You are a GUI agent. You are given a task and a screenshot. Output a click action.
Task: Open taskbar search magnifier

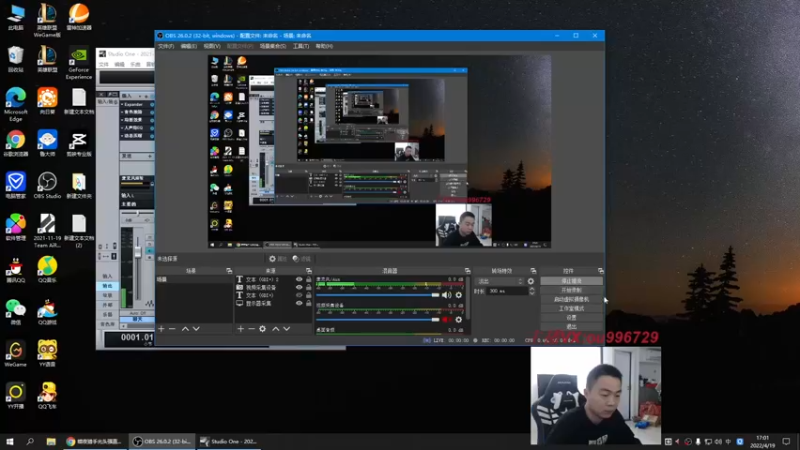[x=30, y=441]
